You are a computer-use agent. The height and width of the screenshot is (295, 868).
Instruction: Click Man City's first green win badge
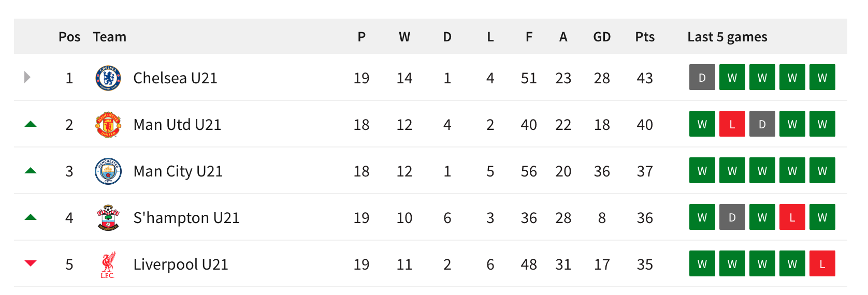(702, 171)
